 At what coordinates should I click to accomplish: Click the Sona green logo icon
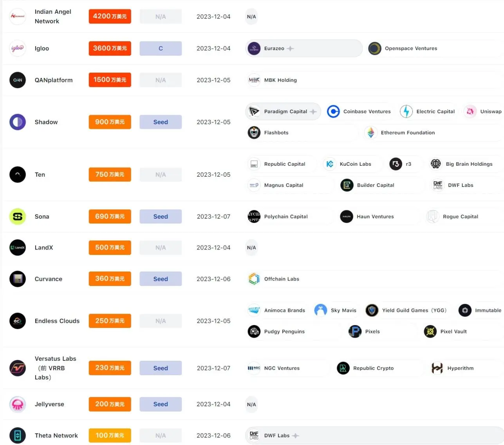[18, 216]
